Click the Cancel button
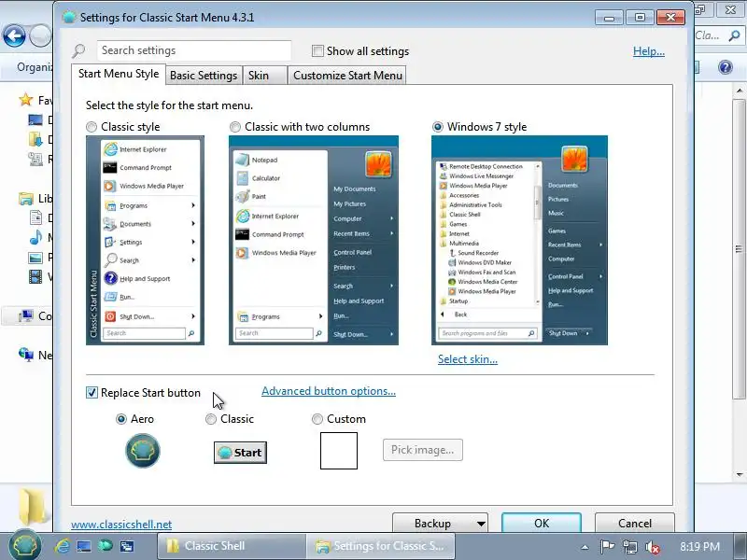The image size is (747, 560). coord(635,524)
